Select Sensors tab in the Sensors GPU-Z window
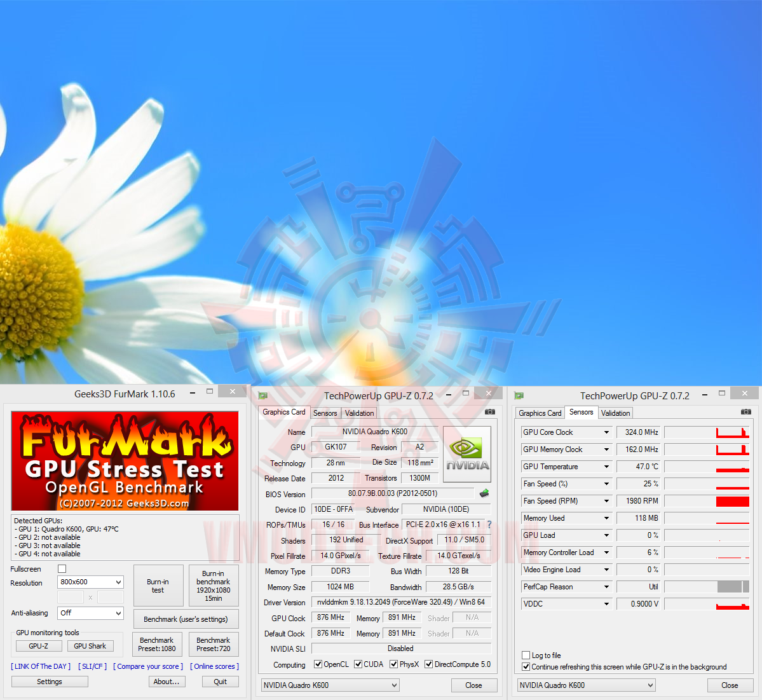This screenshot has height=700, width=762. click(582, 412)
